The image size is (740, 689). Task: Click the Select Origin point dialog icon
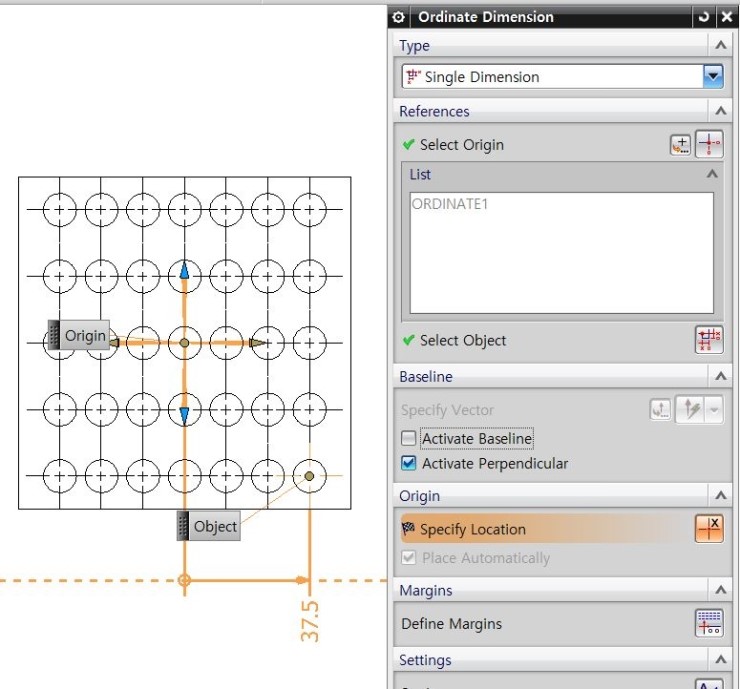point(681,145)
